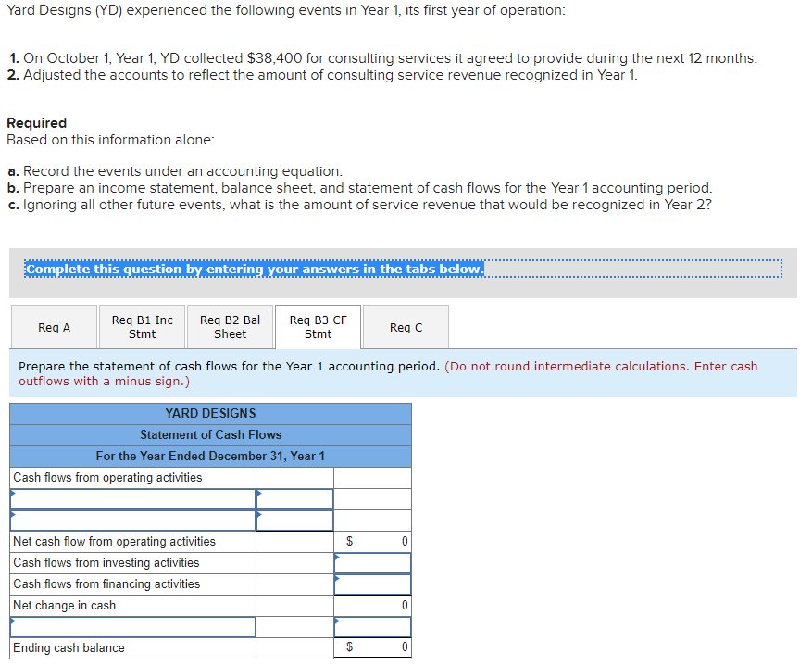Click the Statement of Cash Flows header cell
The image size is (812, 665).
[210, 434]
